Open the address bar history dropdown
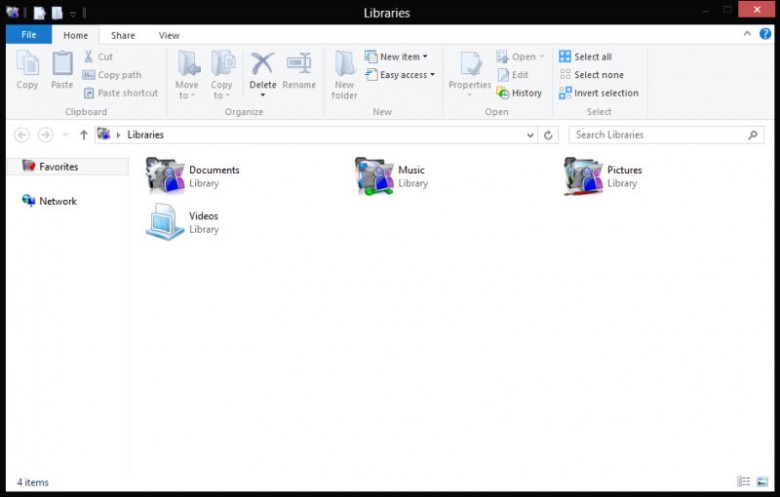Screen dimensions: 780x497 click(x=530, y=135)
